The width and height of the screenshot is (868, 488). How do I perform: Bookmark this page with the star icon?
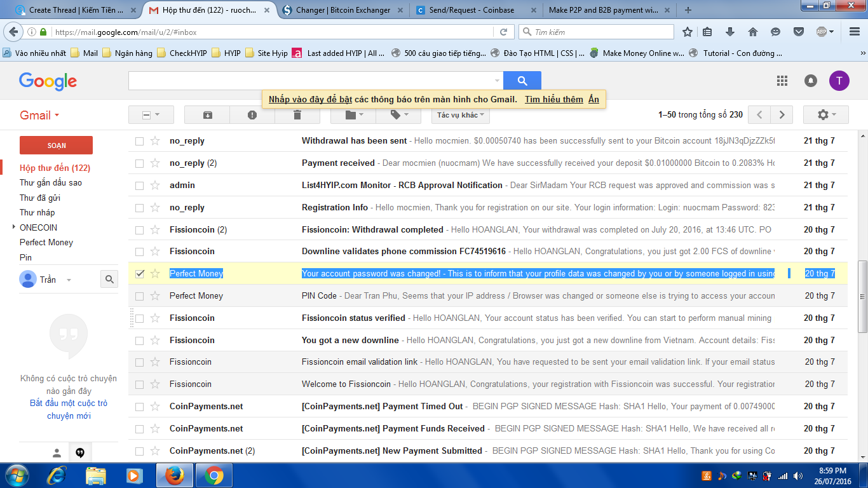pos(688,32)
